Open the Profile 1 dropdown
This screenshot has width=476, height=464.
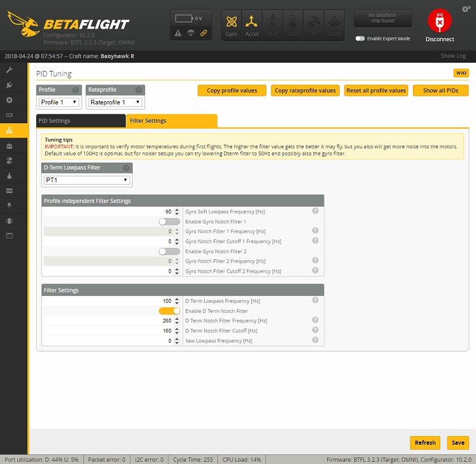click(x=59, y=102)
